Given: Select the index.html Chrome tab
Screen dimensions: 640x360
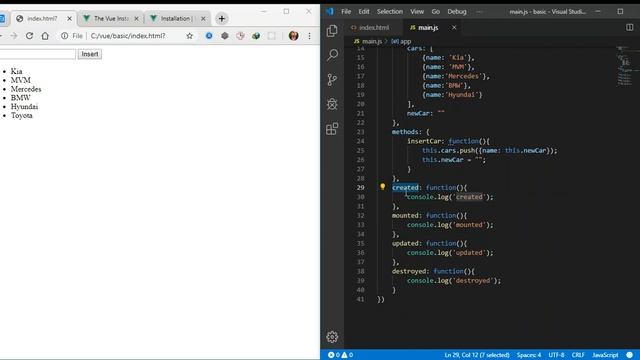Looking at the screenshot, I should click(42, 18).
